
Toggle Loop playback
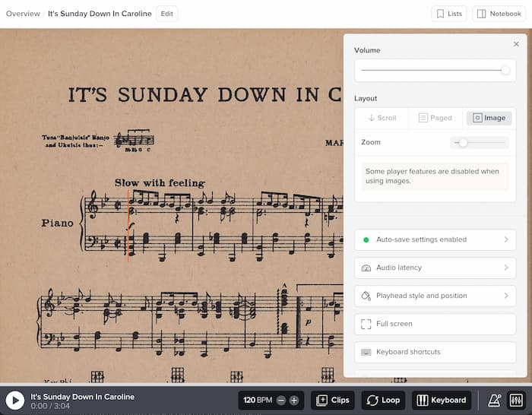(x=382, y=401)
